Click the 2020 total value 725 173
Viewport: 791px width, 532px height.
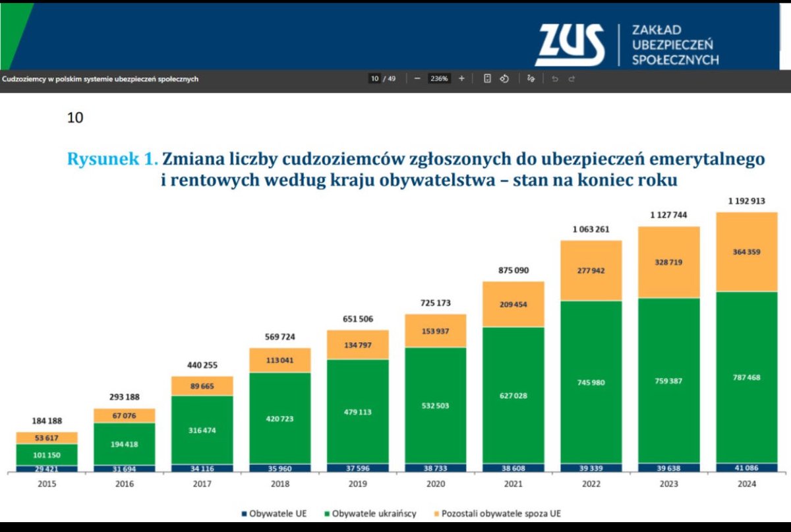pyautogui.click(x=435, y=303)
